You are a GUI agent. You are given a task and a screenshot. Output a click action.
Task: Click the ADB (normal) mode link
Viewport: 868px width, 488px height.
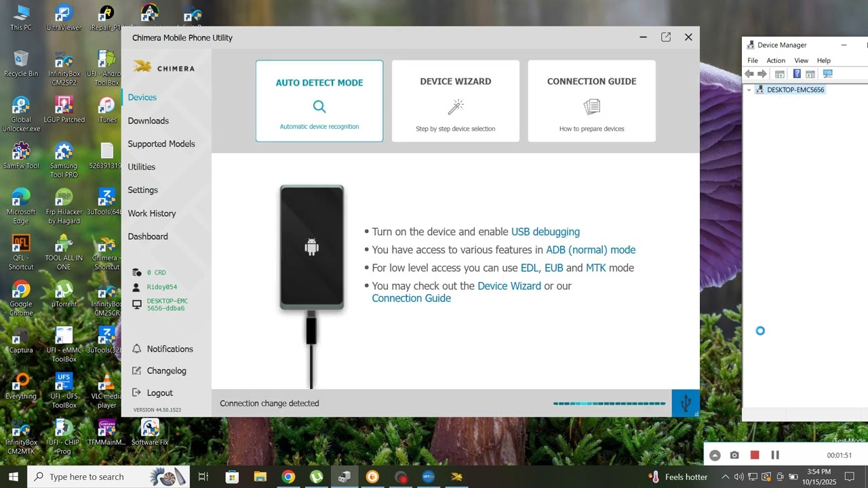click(591, 250)
